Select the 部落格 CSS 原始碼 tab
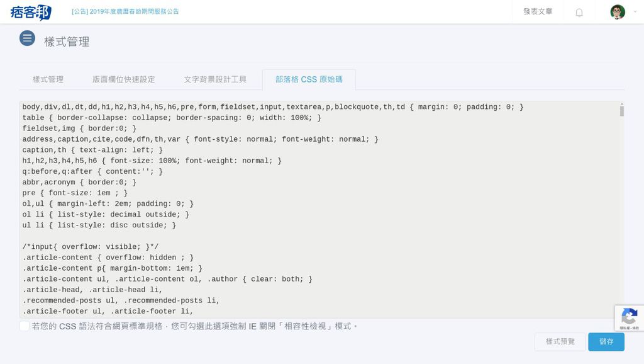The image size is (644, 364). tap(309, 79)
